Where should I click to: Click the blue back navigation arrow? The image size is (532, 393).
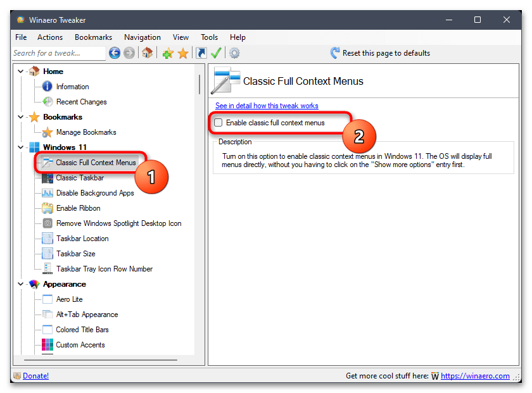115,53
